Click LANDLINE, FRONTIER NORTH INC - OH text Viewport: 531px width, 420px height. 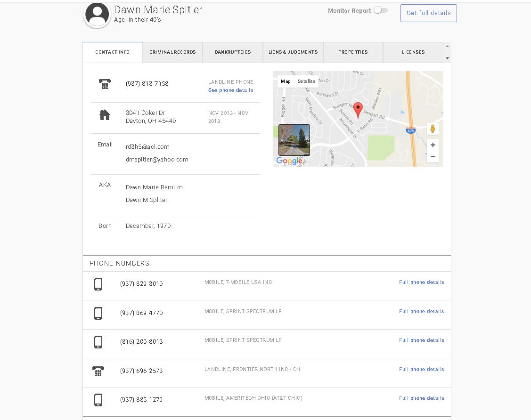252,369
